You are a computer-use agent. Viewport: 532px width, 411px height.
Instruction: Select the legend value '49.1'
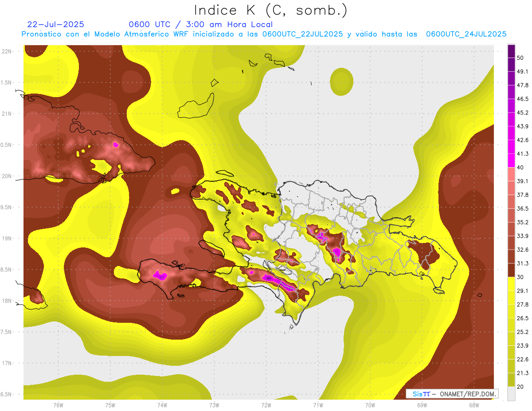click(523, 71)
